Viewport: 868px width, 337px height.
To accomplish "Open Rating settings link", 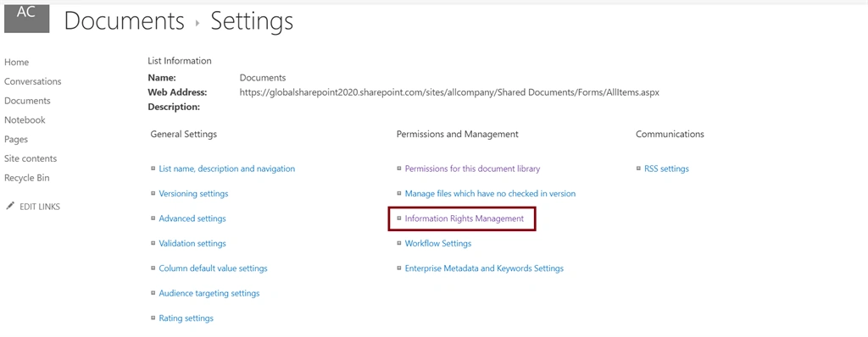I will point(186,318).
